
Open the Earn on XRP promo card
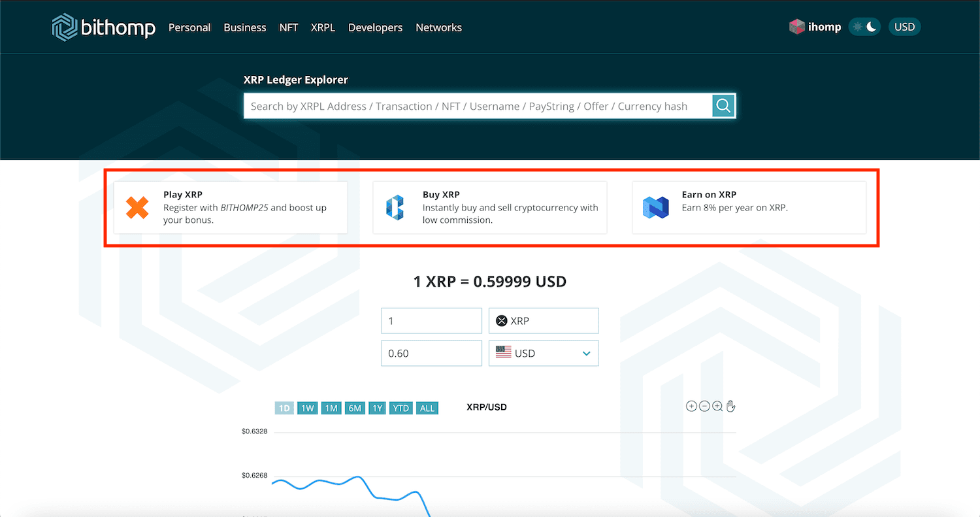(x=749, y=208)
